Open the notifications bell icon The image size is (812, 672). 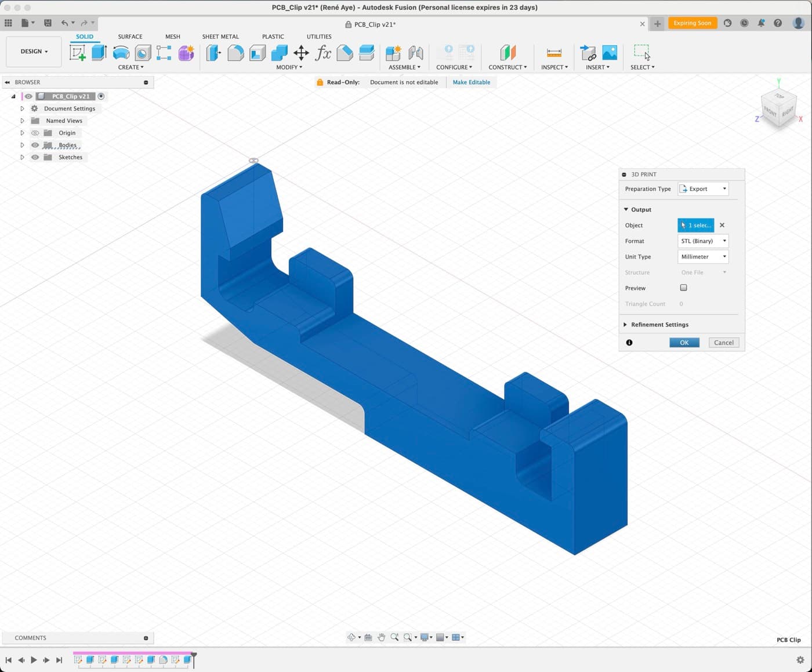[761, 23]
